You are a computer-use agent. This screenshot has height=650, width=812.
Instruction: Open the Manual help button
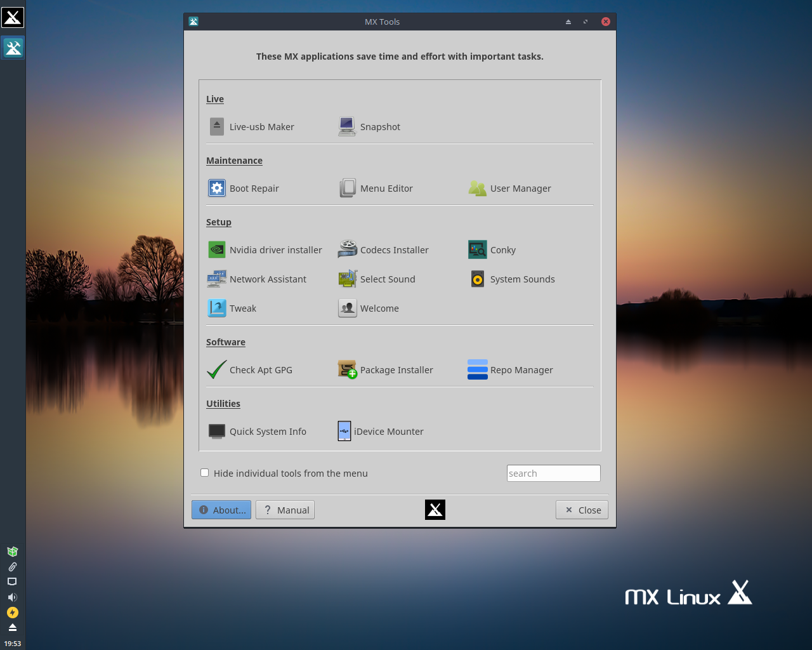285,510
